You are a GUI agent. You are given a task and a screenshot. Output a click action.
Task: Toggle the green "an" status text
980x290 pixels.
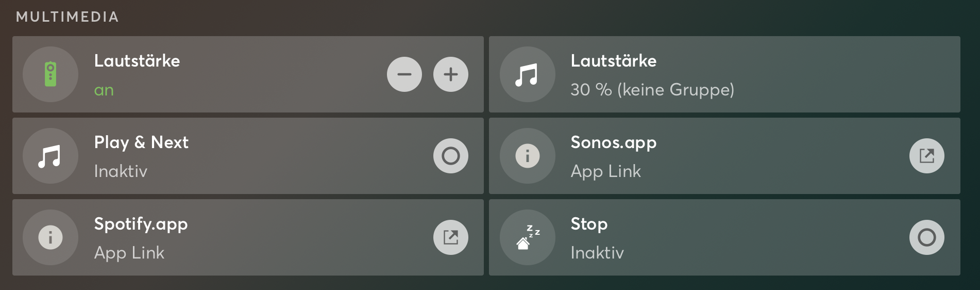[x=104, y=90]
